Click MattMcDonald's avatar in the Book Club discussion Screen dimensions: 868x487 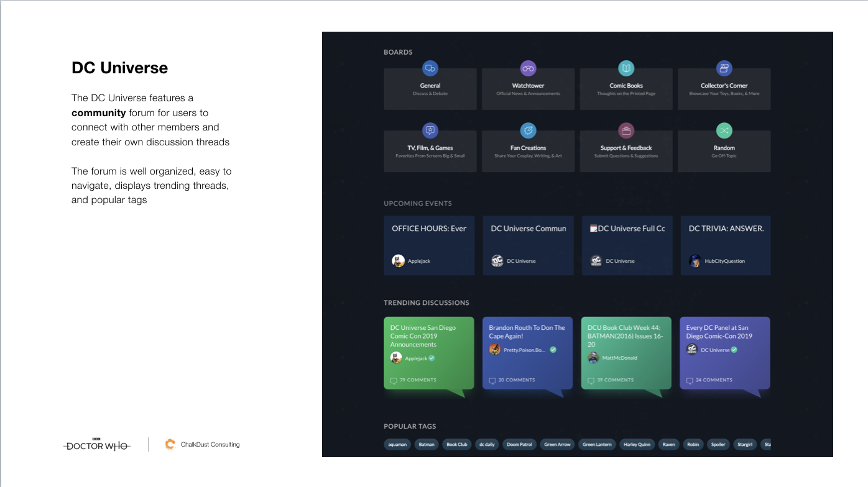(594, 358)
